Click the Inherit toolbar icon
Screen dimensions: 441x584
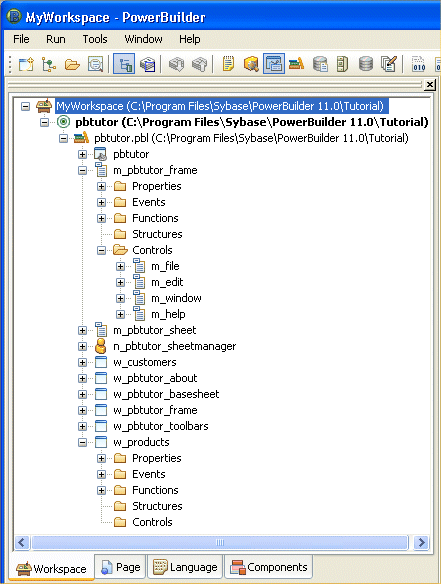pyautogui.click(x=49, y=64)
